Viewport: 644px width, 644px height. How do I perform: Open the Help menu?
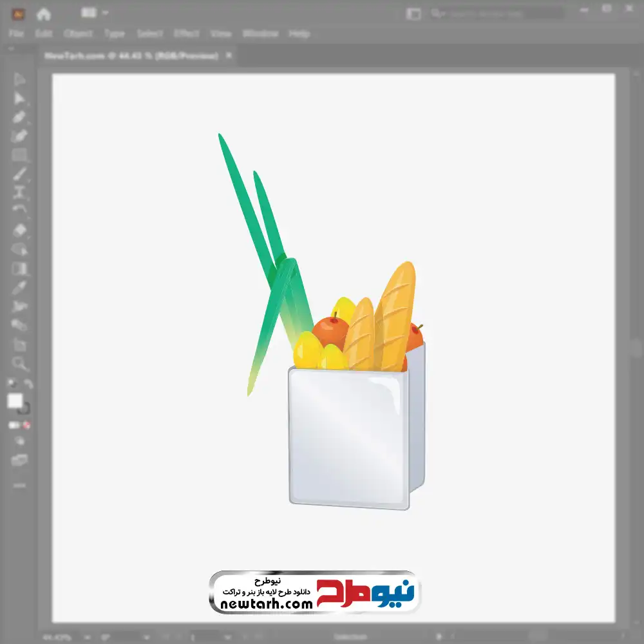click(299, 33)
